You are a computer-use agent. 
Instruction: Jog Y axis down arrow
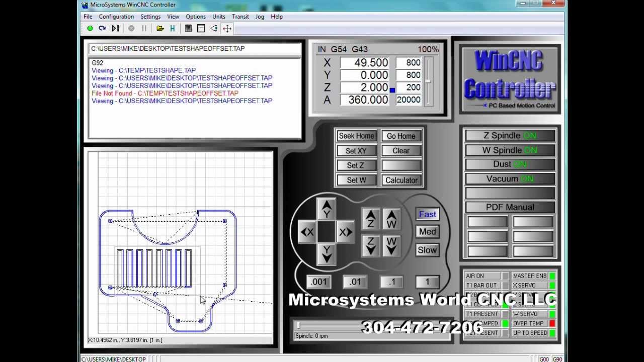pos(327,254)
